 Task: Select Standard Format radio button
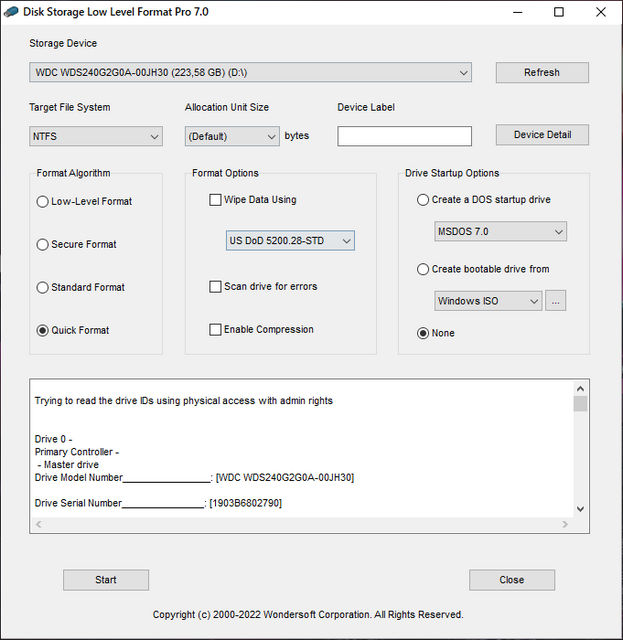[43, 288]
